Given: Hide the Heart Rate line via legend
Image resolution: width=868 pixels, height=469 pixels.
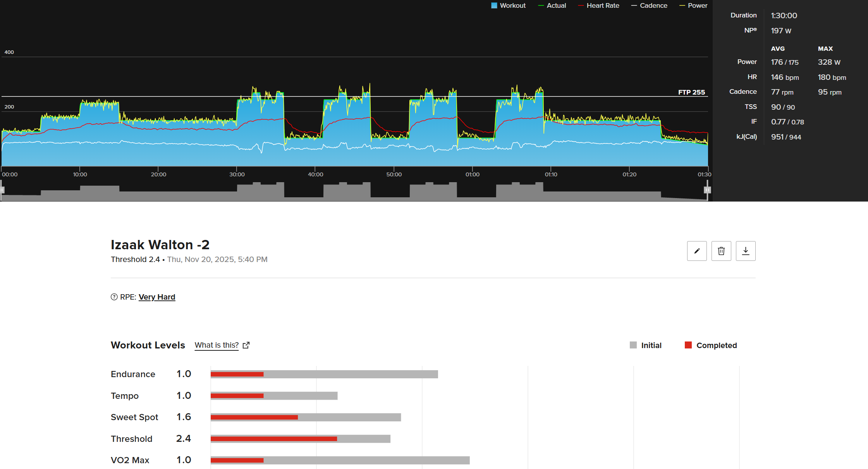Looking at the screenshot, I should (x=598, y=5).
